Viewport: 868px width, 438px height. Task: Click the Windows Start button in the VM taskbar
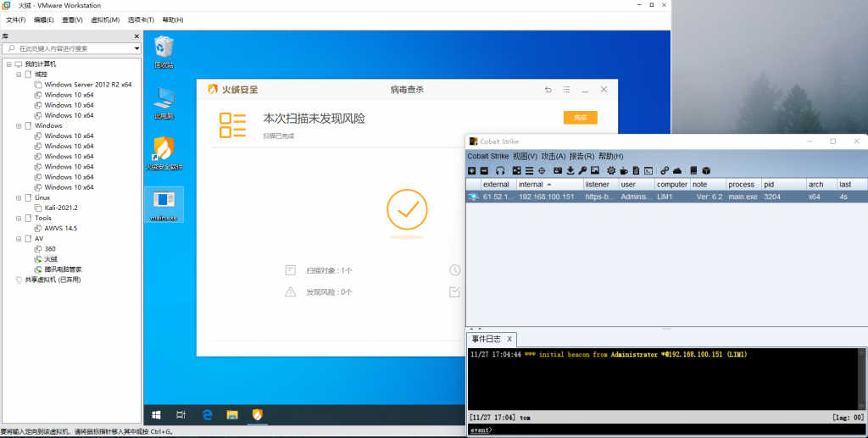(x=156, y=415)
